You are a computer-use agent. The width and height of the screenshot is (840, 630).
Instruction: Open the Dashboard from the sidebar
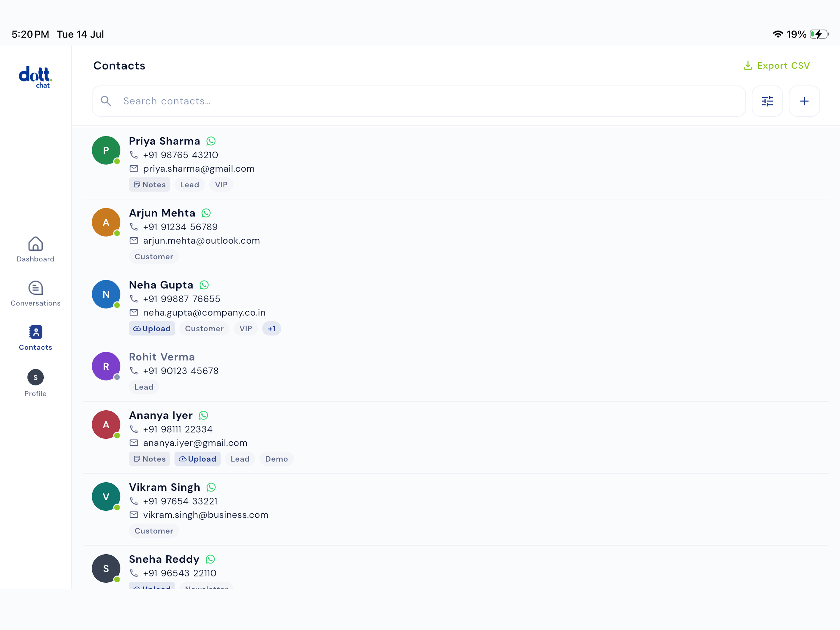35,249
